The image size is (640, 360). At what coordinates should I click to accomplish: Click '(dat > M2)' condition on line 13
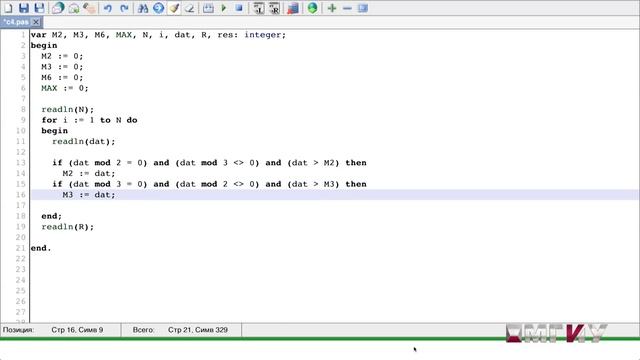coord(313,162)
